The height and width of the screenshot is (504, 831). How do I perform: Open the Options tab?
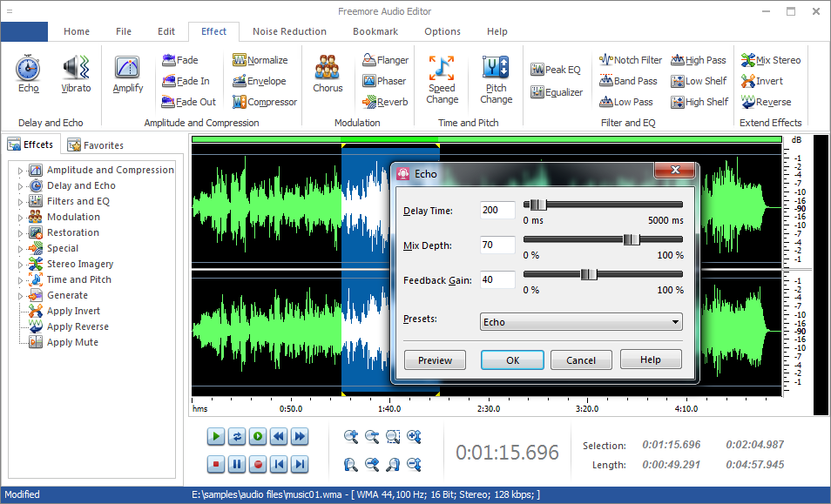click(442, 31)
